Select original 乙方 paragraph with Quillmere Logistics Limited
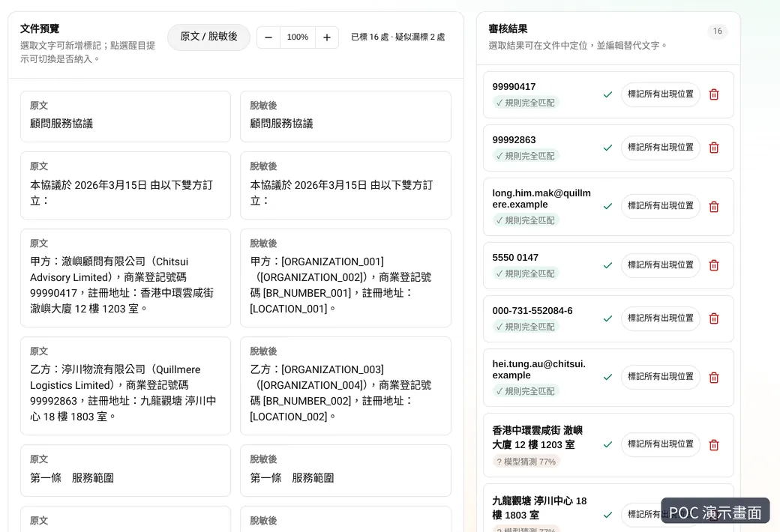Screen dimensions: 780x532 coord(125,386)
